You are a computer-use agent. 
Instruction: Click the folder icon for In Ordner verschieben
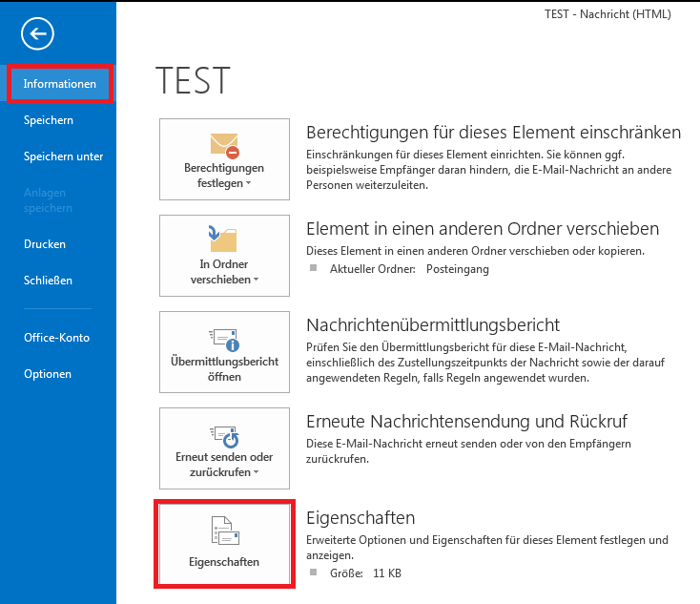[224, 239]
